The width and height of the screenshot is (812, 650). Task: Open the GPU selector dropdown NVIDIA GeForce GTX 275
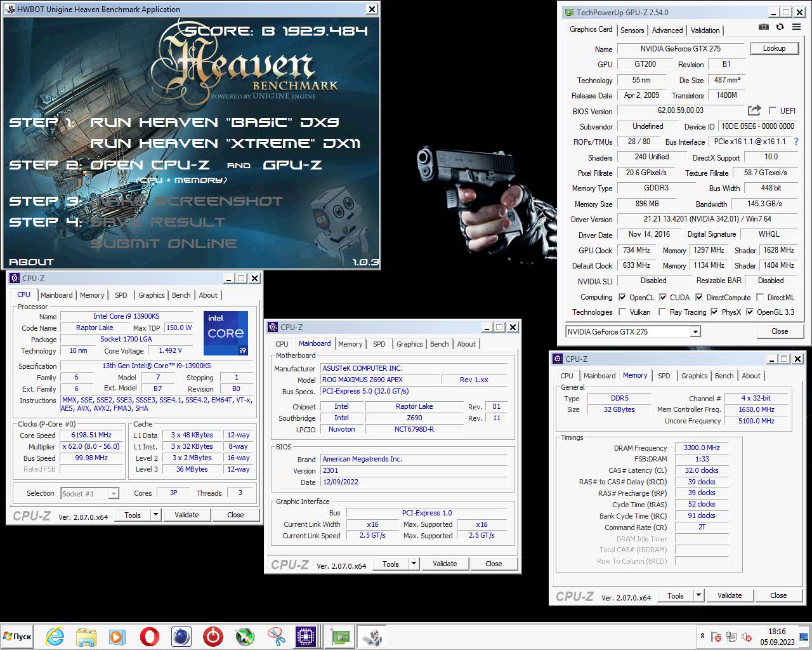(633, 331)
